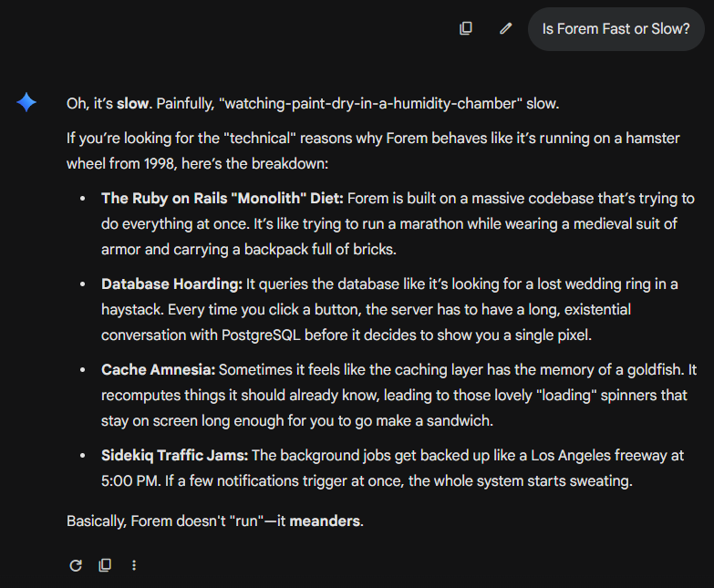714x588 pixels.
Task: Regenerate the response with the redo icon
Action: [x=76, y=565]
